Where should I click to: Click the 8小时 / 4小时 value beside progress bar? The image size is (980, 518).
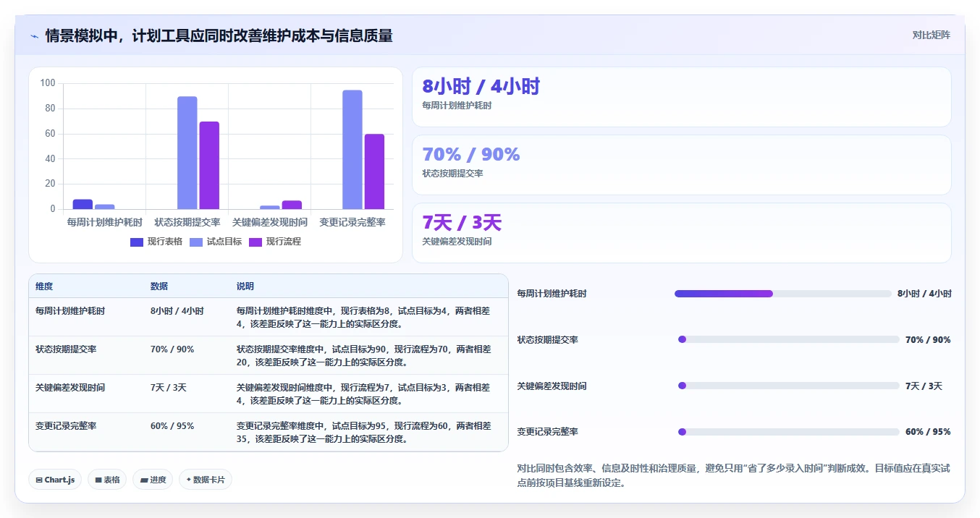tap(924, 294)
